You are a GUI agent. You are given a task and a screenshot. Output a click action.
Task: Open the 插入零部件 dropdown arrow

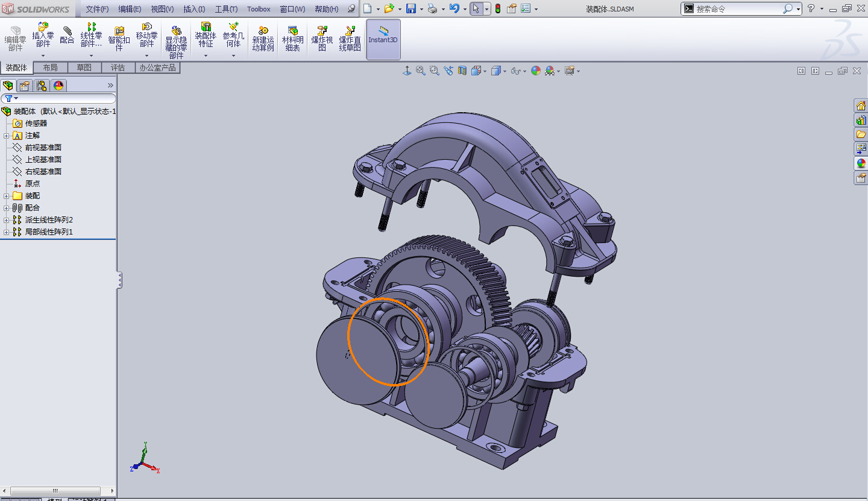43,55
